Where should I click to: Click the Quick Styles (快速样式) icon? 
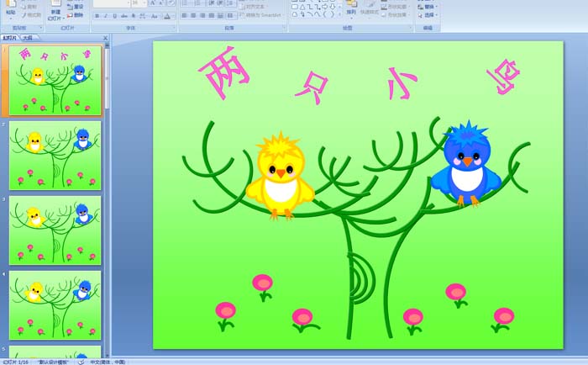[x=370, y=4]
